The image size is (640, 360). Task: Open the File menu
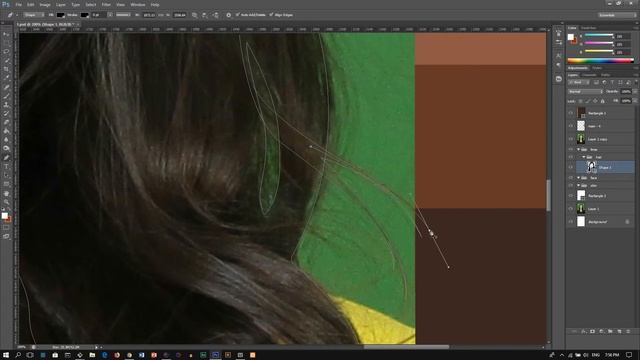pyautogui.click(x=18, y=4)
